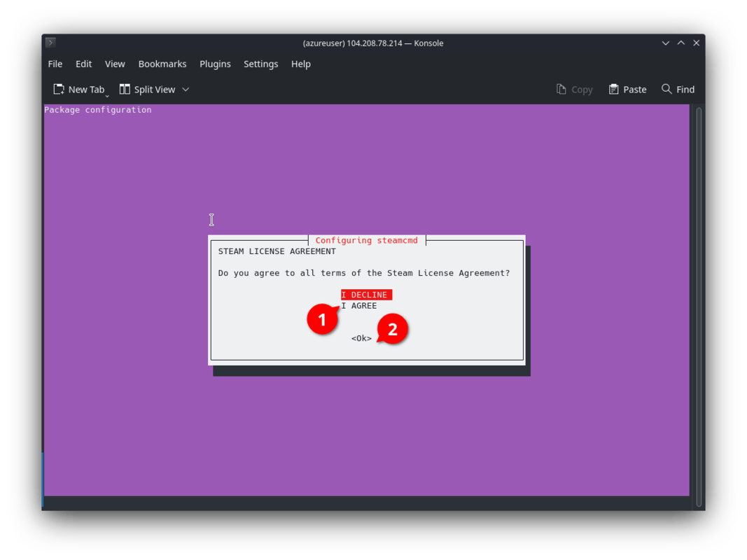Expand the Split View chevron menu
The image size is (747, 560).
pos(186,90)
